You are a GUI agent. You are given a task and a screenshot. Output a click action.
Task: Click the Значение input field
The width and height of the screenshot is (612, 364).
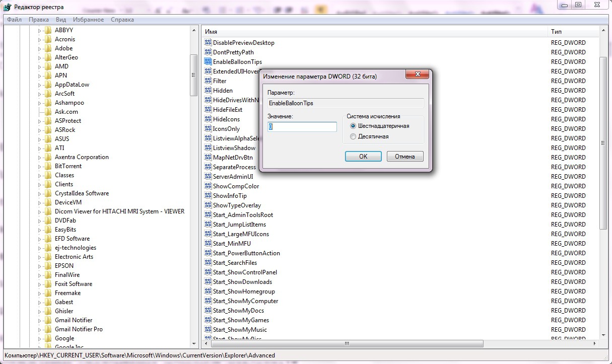coord(302,127)
